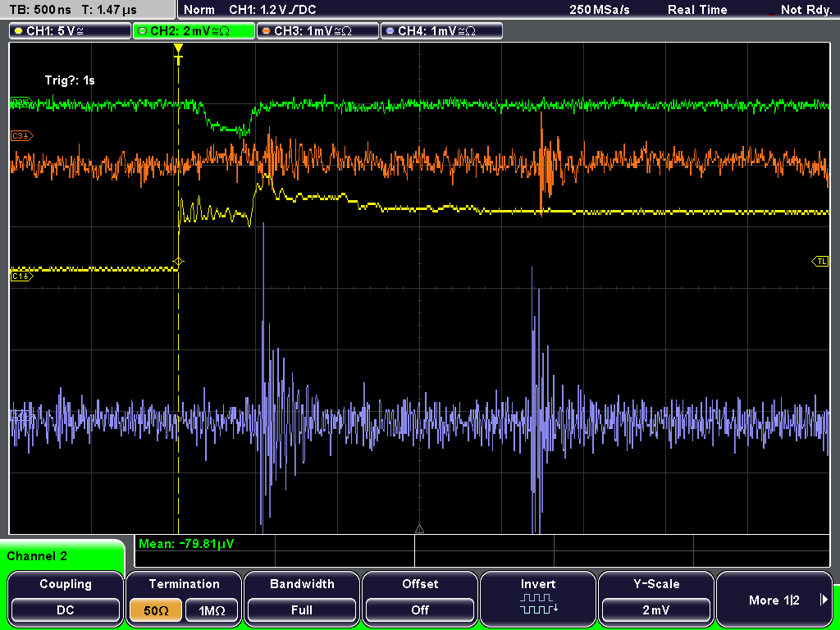This screenshot has width=840, height=630.
Task: Click the 250 MSa/s sample rate readout
Action: pyautogui.click(x=600, y=10)
